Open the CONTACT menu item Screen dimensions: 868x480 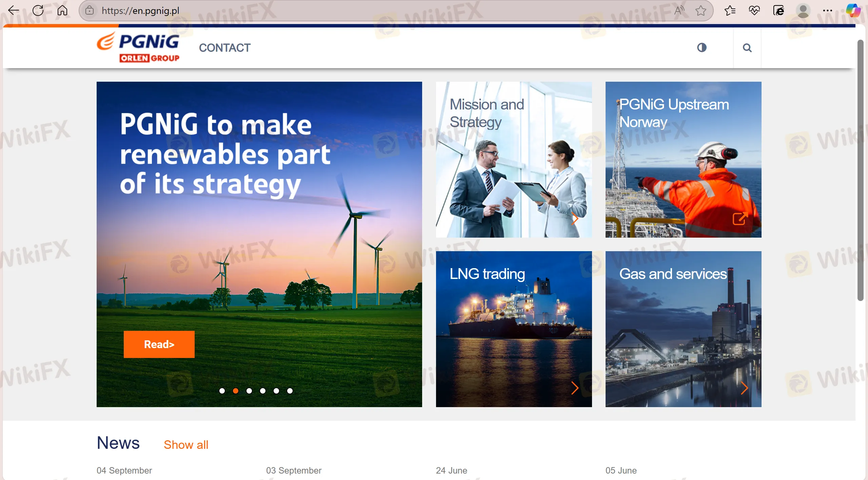point(225,47)
